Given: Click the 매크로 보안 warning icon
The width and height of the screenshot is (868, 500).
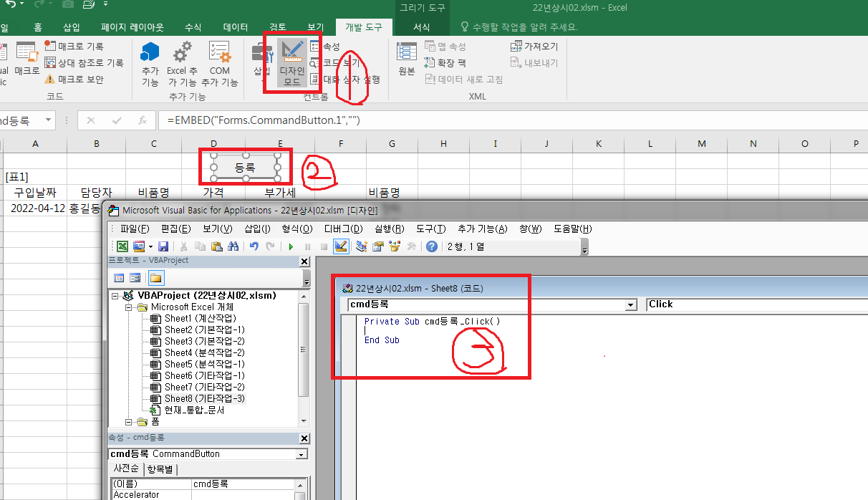Looking at the screenshot, I should pos(50,79).
